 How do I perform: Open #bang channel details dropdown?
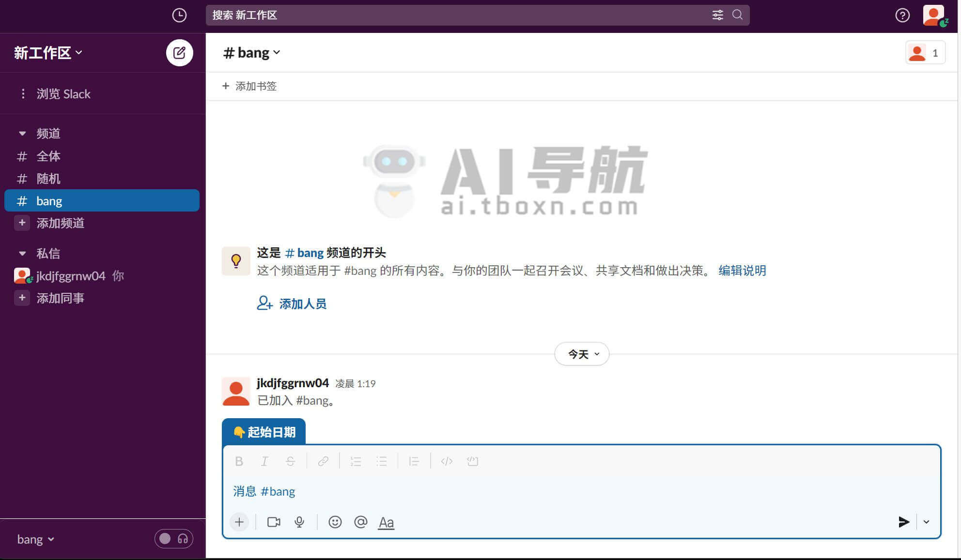pos(251,52)
